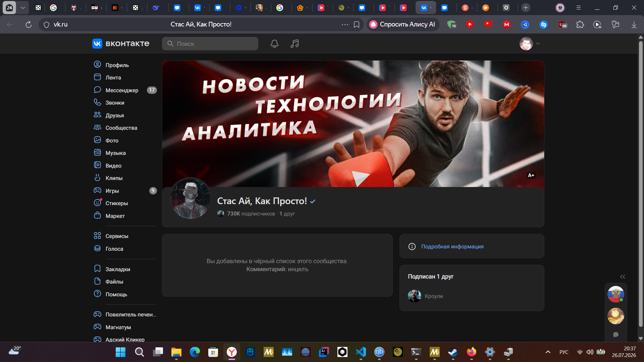Click the A+ badge on cover
This screenshot has height=362, width=644.
point(531,175)
